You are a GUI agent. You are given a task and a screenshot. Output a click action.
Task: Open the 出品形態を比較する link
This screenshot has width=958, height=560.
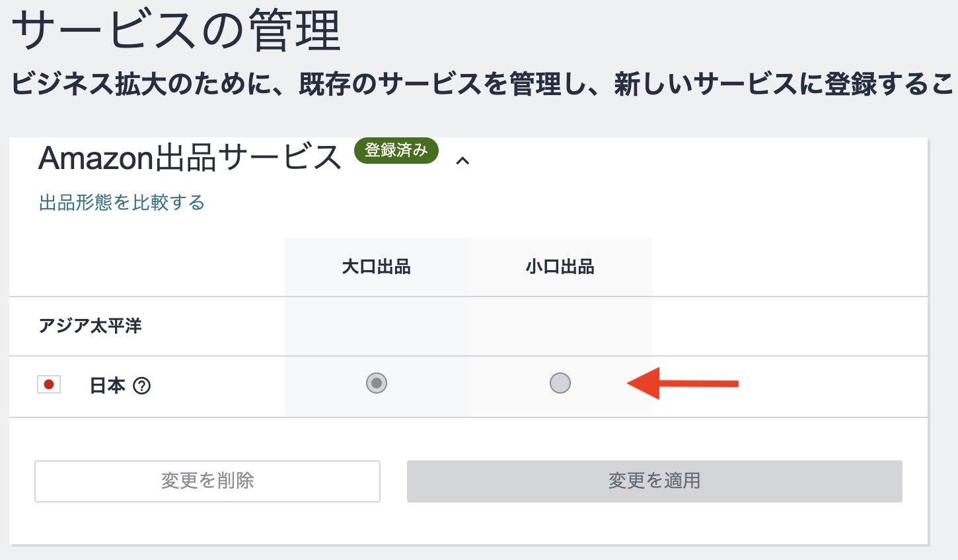(122, 203)
